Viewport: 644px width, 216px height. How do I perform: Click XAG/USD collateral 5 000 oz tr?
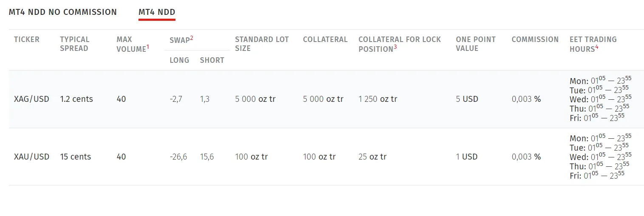click(323, 99)
